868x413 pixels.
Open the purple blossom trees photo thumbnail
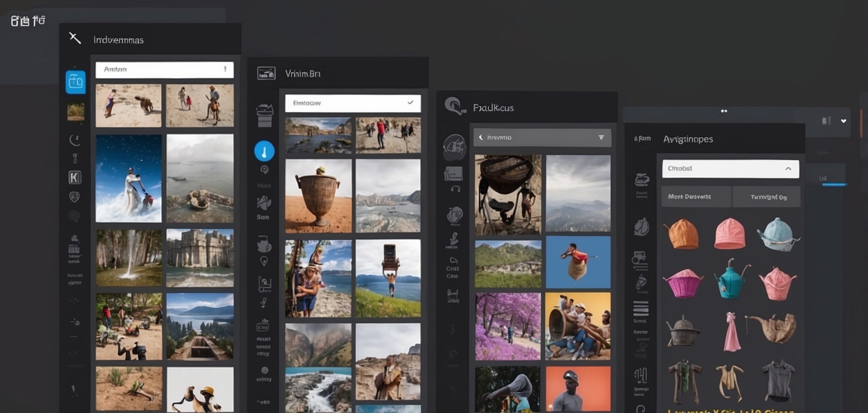tap(508, 326)
